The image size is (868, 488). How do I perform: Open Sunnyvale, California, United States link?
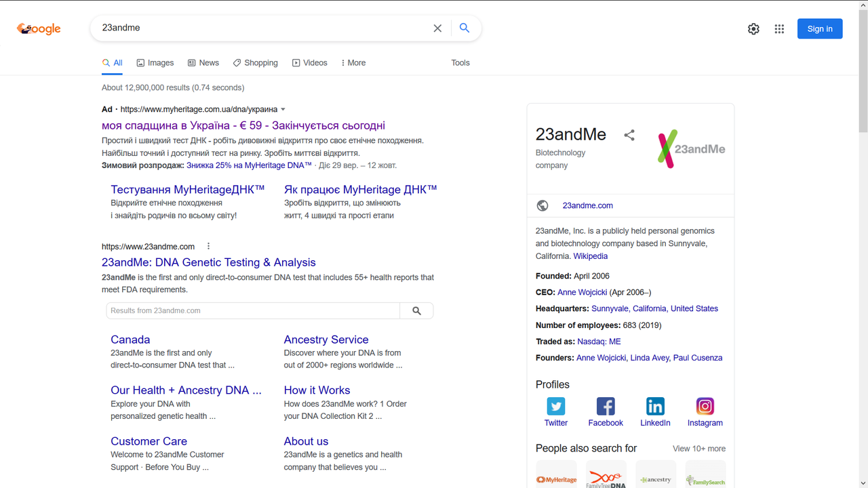coord(655,308)
